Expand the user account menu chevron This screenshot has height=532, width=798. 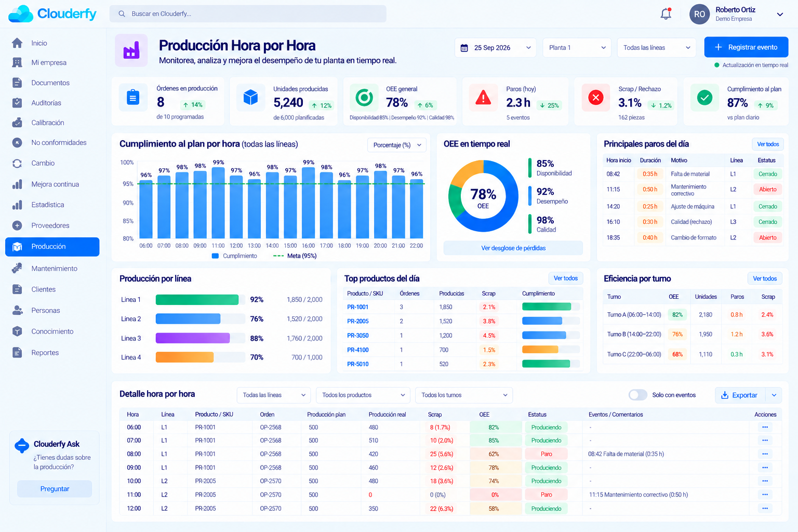[x=780, y=15]
